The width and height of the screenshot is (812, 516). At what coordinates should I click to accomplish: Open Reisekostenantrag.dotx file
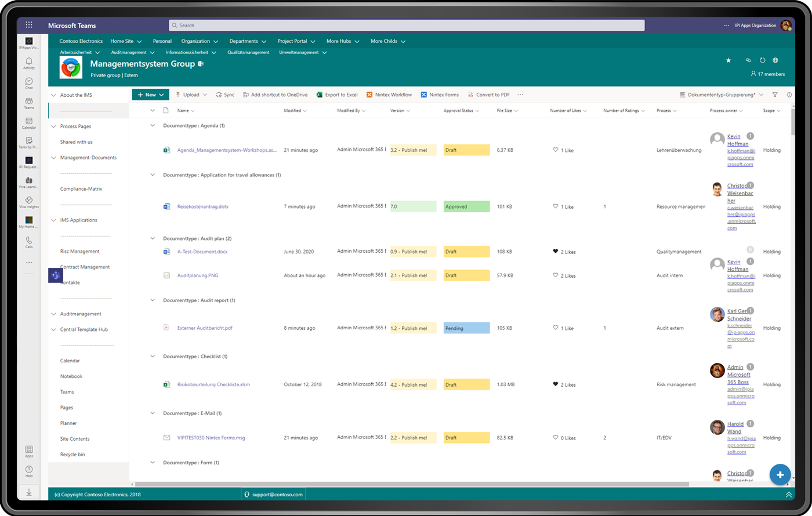203,206
